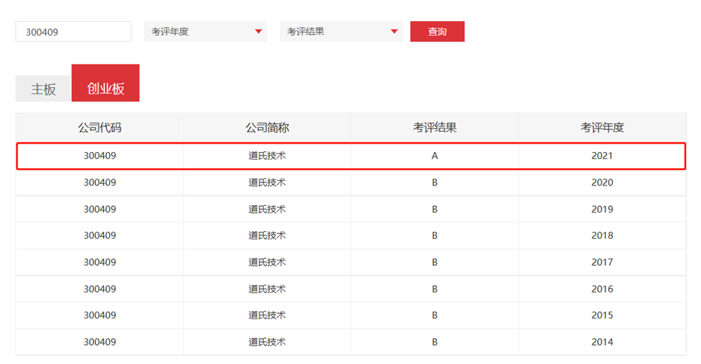The image size is (701, 364).
Task: Click the 公司简称 column header
Action: pyautogui.click(x=267, y=127)
